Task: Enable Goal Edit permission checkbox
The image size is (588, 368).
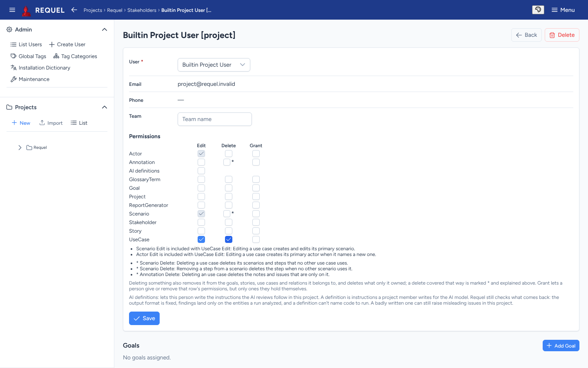Action: [201, 188]
